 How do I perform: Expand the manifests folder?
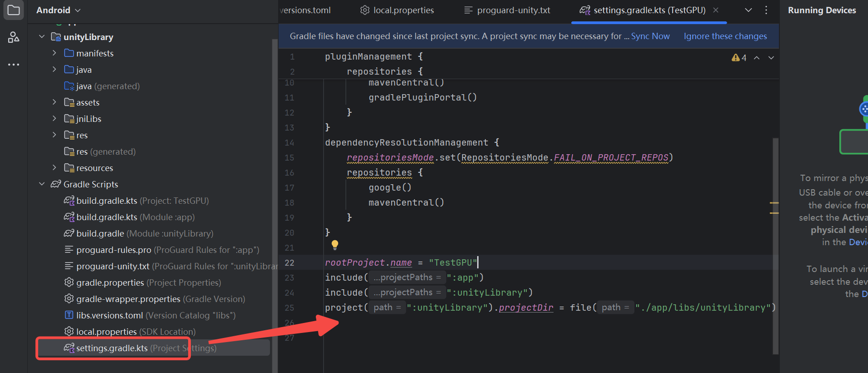click(x=55, y=53)
